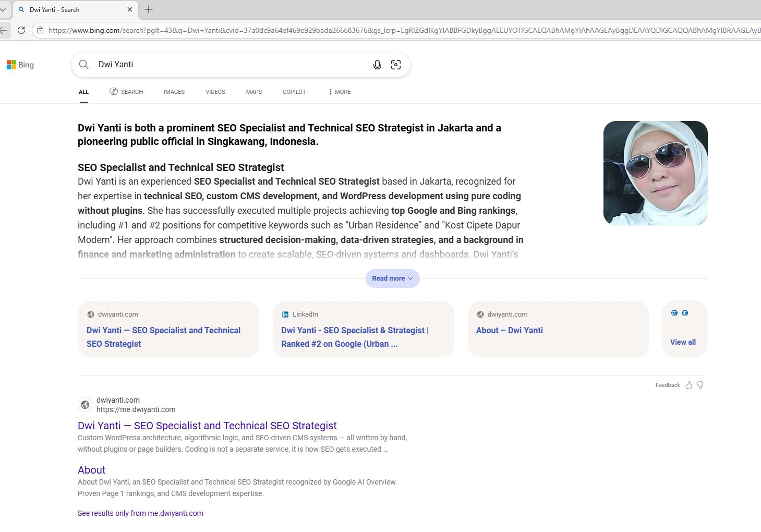Give thumbs up feedback on the answer
The height and width of the screenshot is (532, 761).
pyautogui.click(x=688, y=385)
